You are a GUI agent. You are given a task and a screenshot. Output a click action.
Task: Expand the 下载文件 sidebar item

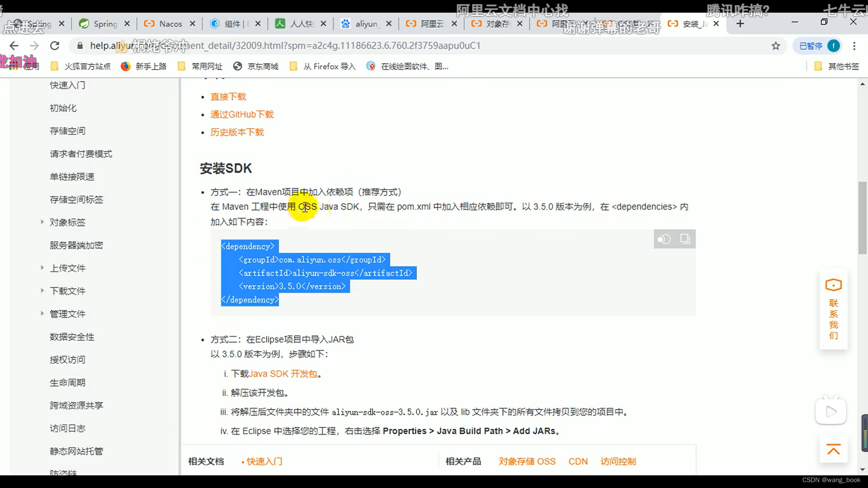(42, 291)
